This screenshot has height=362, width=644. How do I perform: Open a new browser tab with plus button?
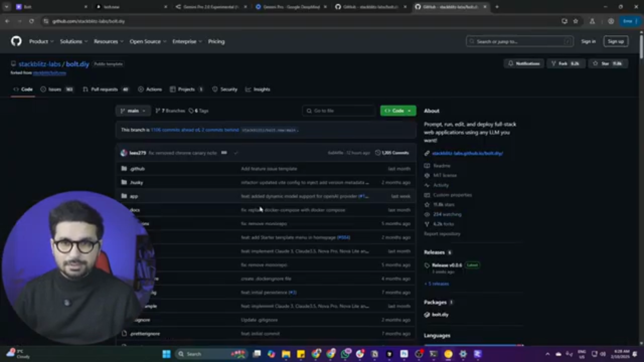497,7
